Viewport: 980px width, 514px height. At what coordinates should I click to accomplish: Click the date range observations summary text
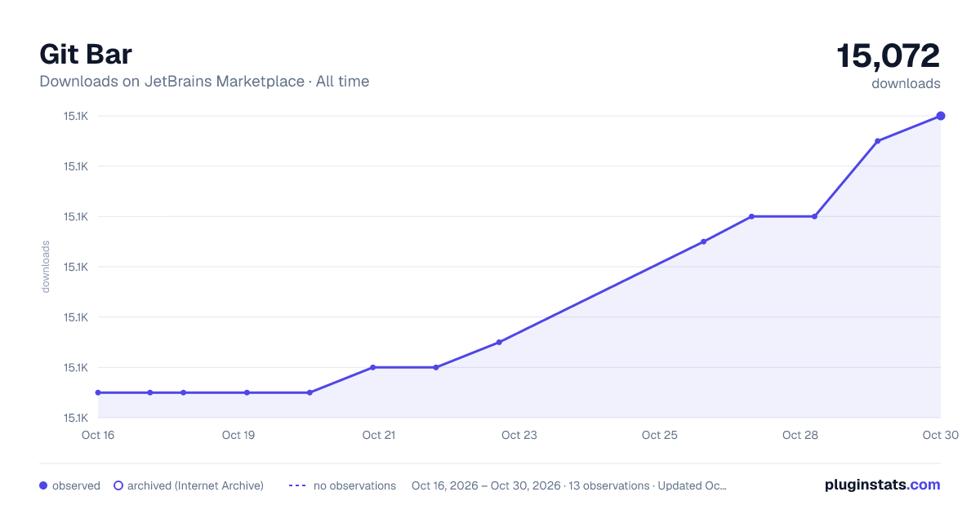pyautogui.click(x=569, y=485)
